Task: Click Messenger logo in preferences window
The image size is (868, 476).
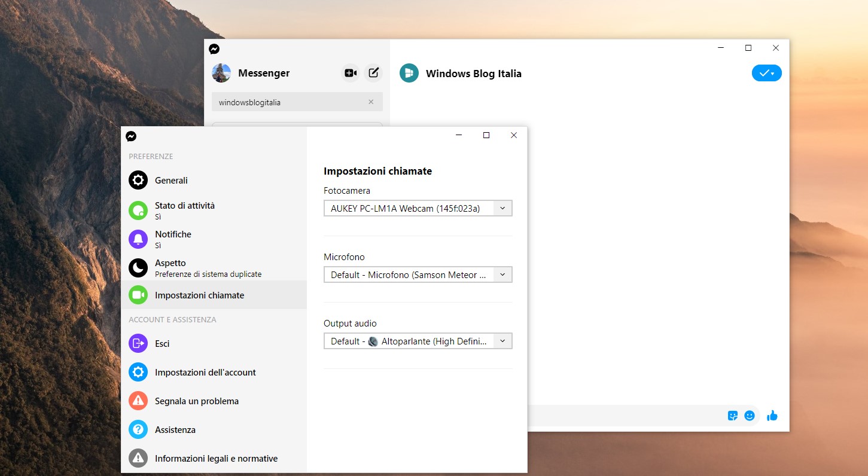Action: 131,136
